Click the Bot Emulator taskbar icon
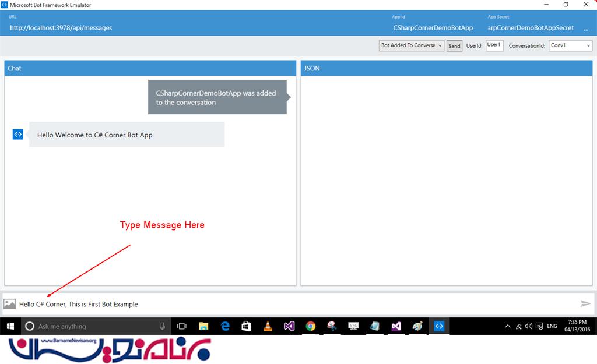 [x=439, y=326]
